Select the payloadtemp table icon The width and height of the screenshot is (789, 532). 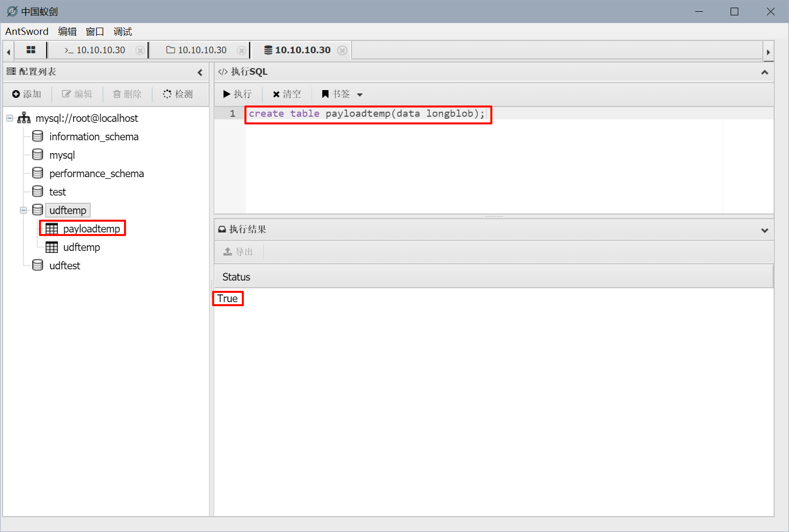52,229
